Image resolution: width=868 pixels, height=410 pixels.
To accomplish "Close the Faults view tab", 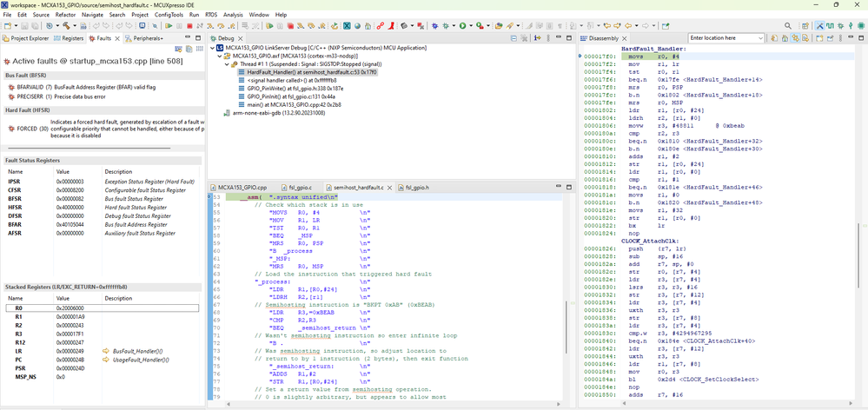I will coord(116,38).
